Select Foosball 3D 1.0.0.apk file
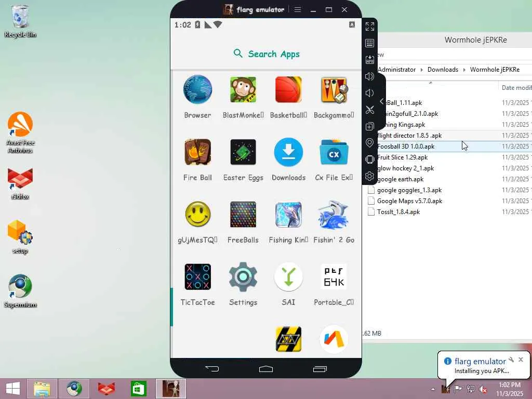 click(x=406, y=146)
